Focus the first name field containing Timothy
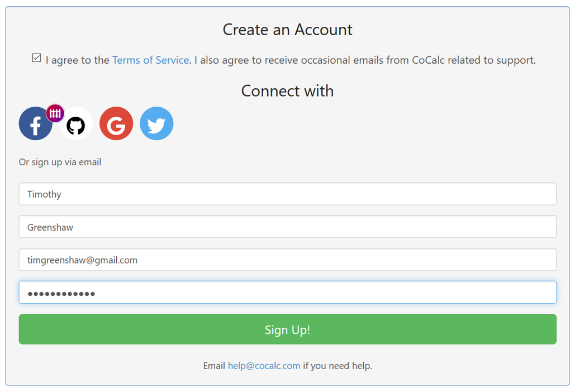 287,194
